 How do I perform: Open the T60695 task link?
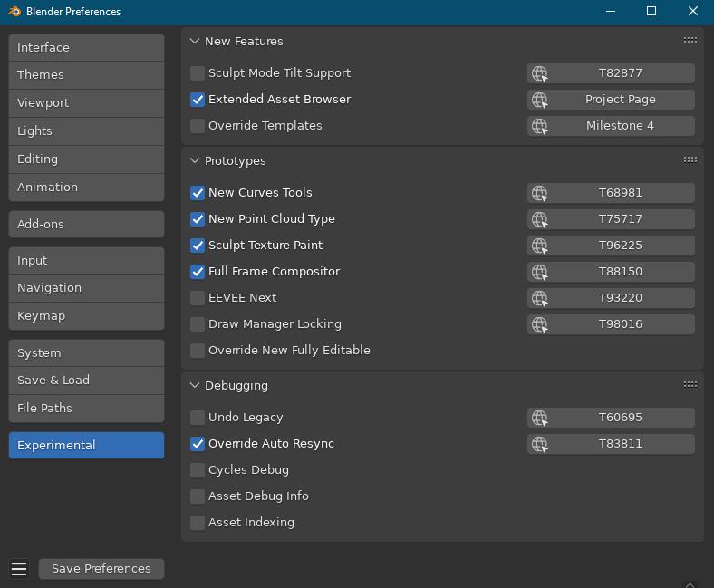[611, 418]
